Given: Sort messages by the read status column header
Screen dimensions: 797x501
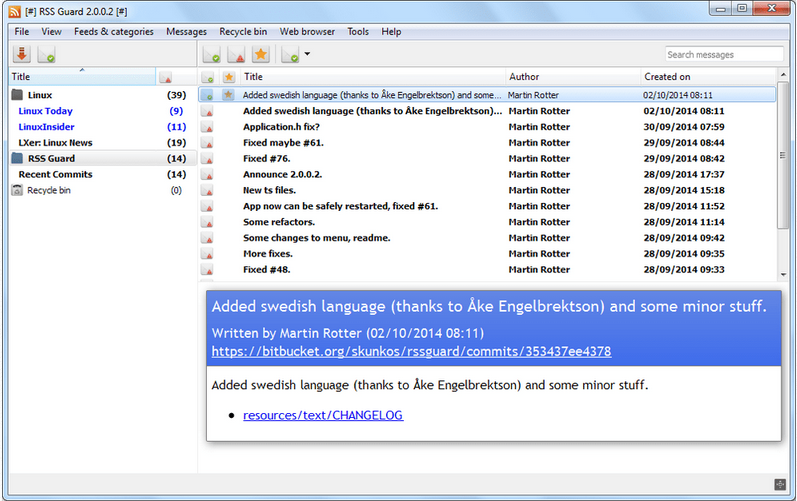Looking at the screenshot, I should point(208,77).
